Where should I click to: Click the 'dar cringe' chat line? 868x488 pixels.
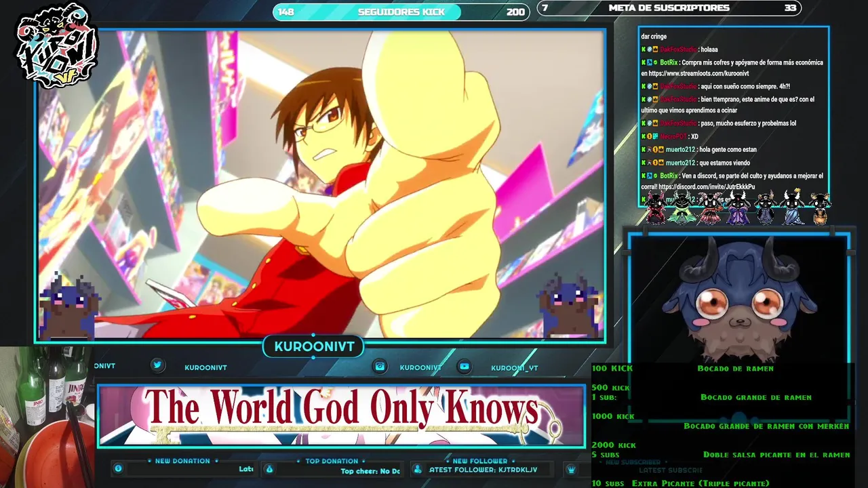click(654, 37)
